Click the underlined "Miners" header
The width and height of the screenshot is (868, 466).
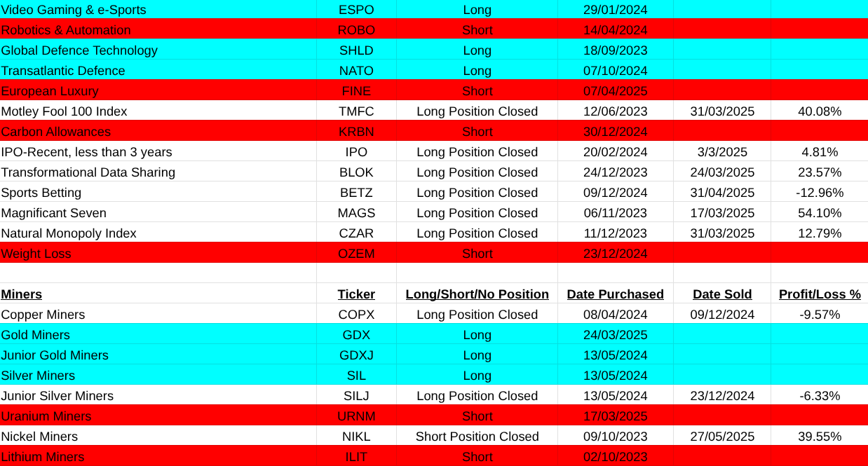(x=22, y=294)
